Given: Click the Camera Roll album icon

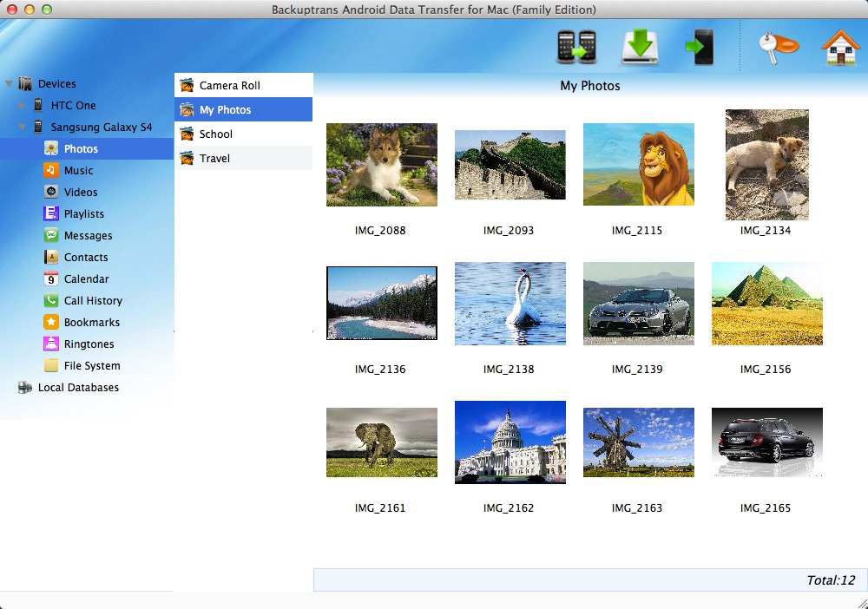Looking at the screenshot, I should click(x=187, y=85).
